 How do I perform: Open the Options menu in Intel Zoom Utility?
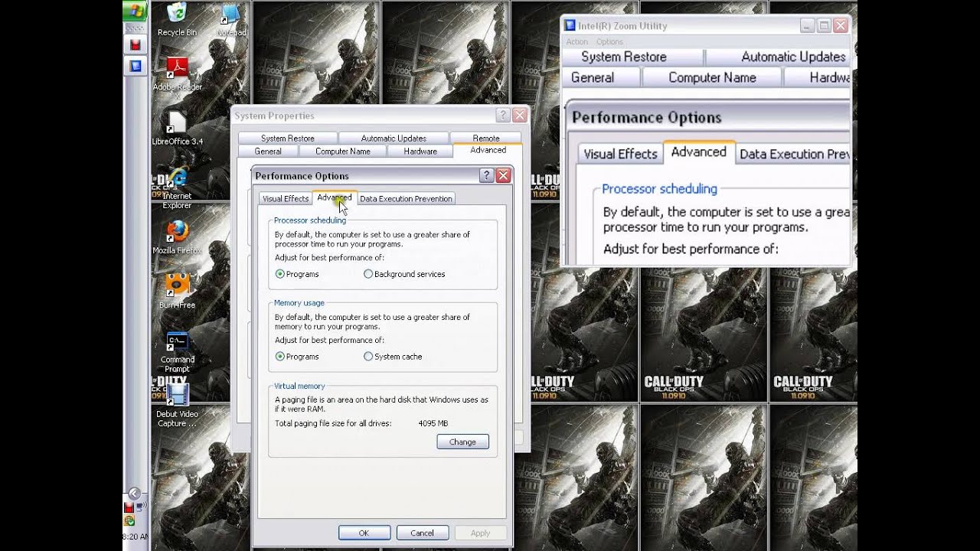pyautogui.click(x=609, y=42)
